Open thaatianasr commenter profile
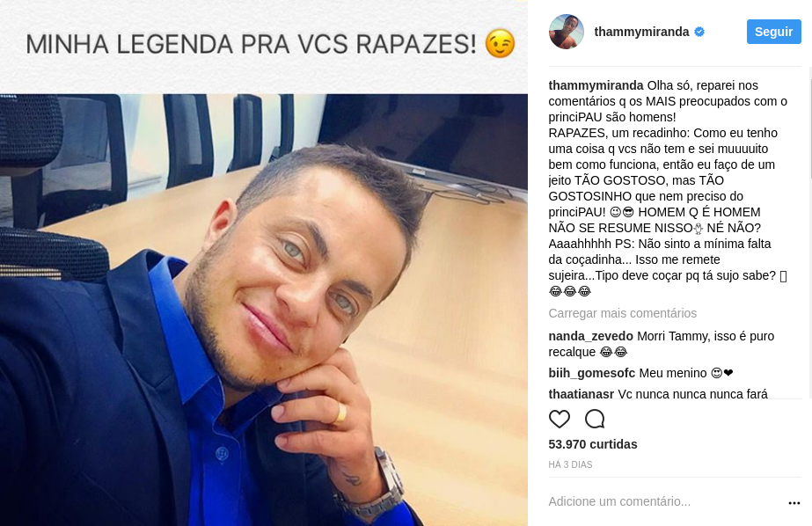This screenshot has width=812, height=526. pos(581,393)
